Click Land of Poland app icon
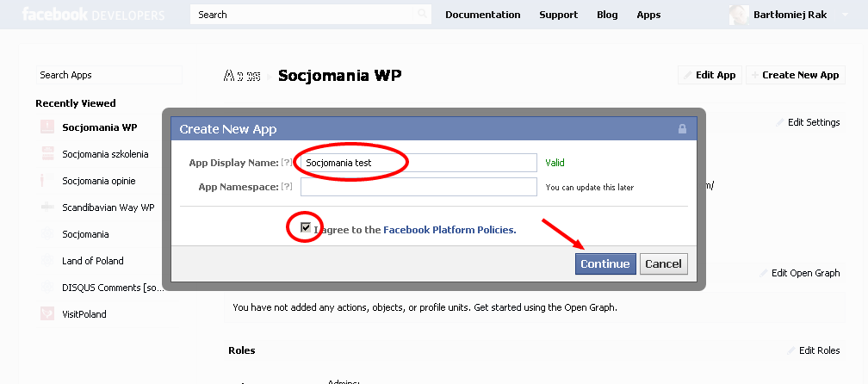The width and height of the screenshot is (868, 384). [47, 261]
